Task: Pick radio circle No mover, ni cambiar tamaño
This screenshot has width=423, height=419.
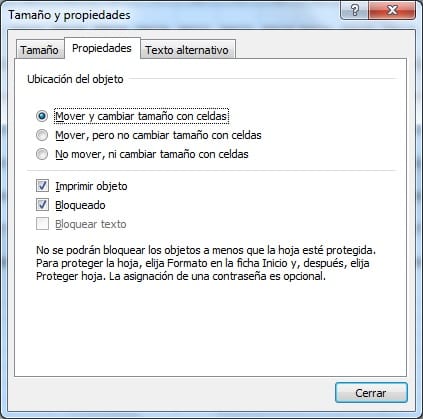Action: click(42, 154)
